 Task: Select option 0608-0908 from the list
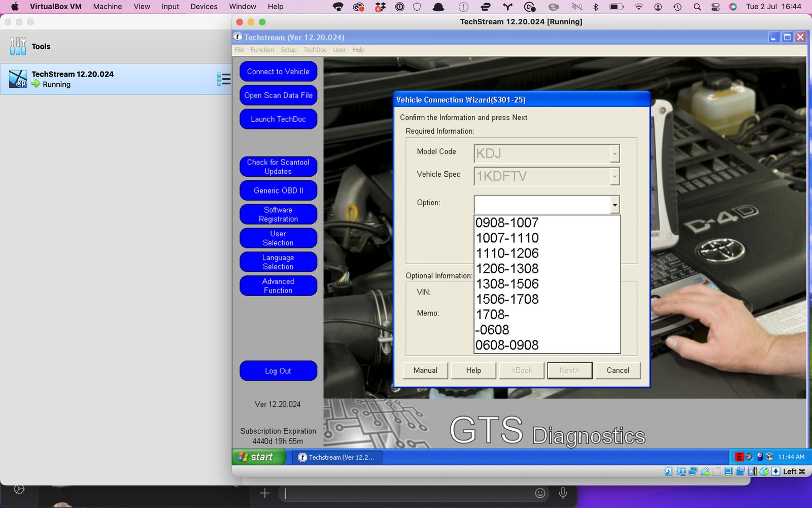pyautogui.click(x=547, y=344)
